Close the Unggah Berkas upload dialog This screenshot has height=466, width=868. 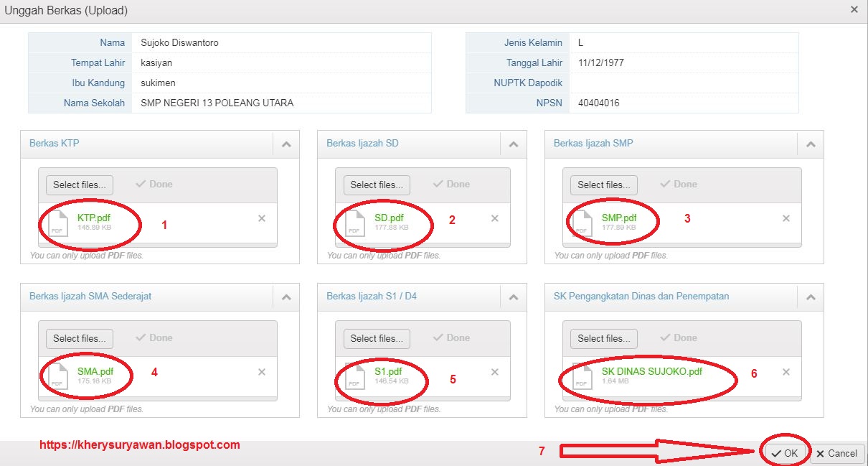click(854, 9)
